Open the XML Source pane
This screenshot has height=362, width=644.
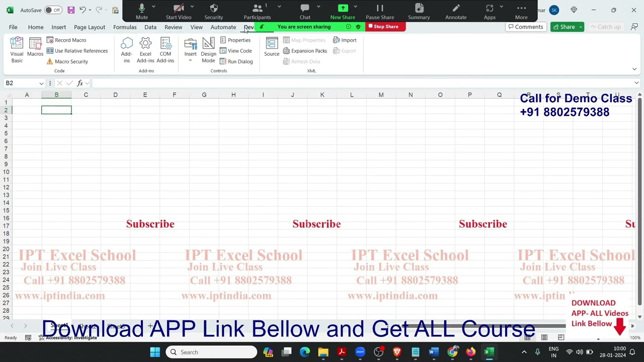point(272,47)
